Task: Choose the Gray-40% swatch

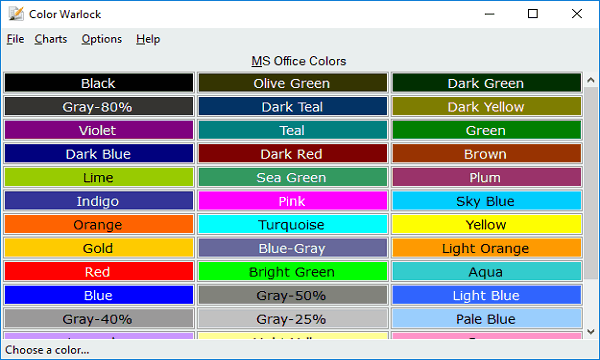Action: (99, 319)
